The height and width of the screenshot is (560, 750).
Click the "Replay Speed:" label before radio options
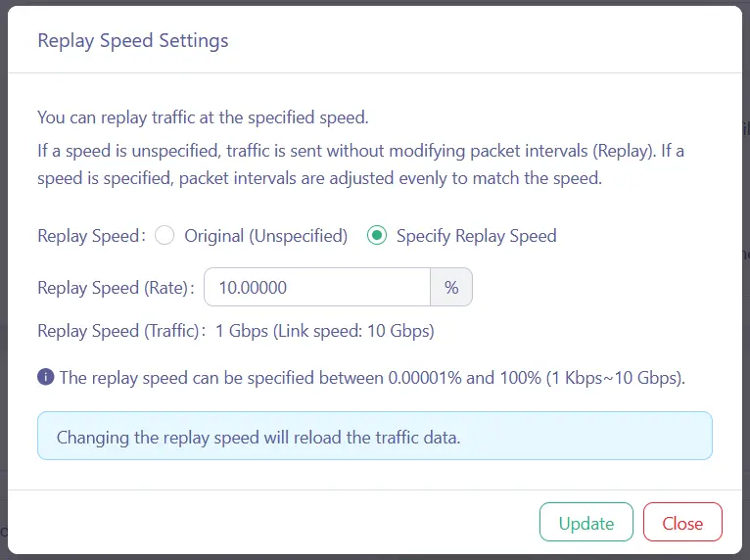(90, 236)
